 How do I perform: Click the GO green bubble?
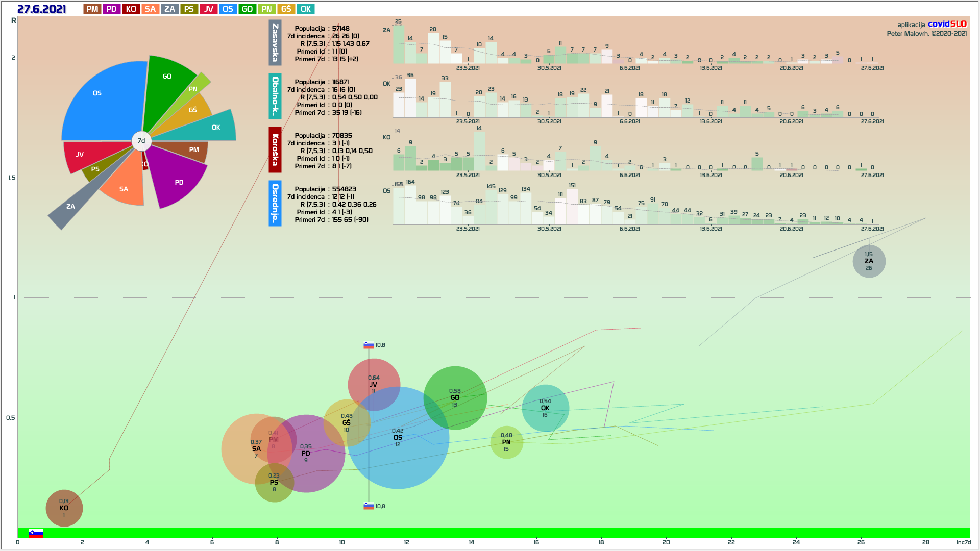[455, 398]
